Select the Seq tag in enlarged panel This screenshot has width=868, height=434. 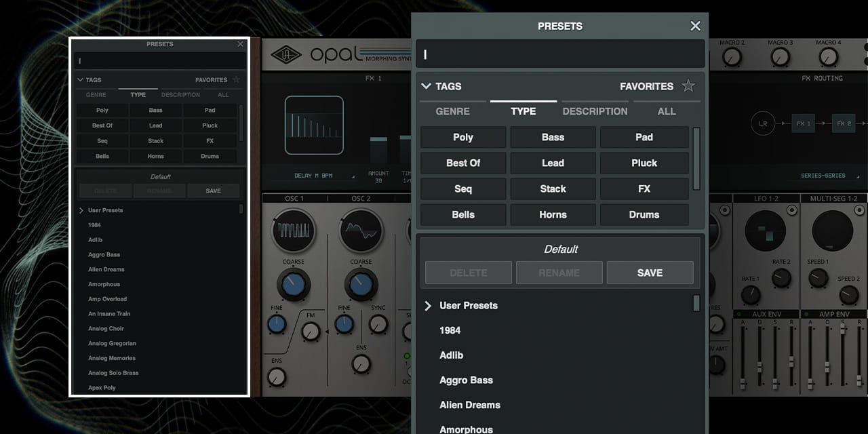coord(463,189)
